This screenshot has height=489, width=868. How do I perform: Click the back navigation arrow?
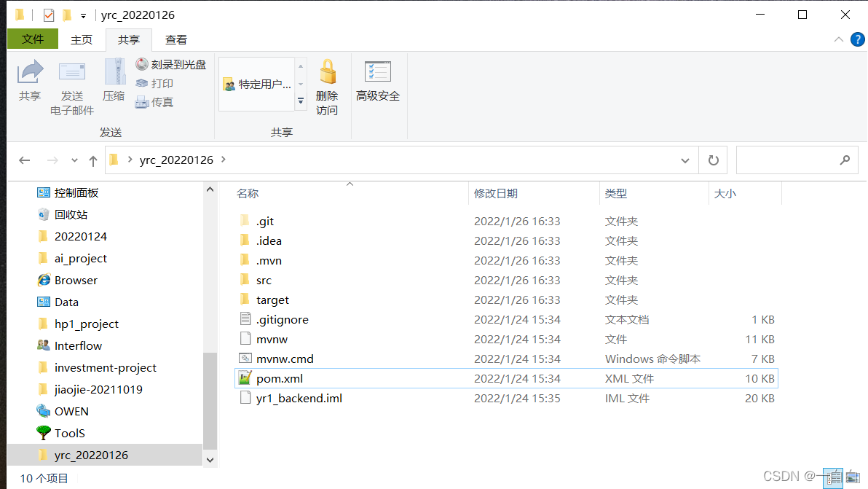point(24,160)
